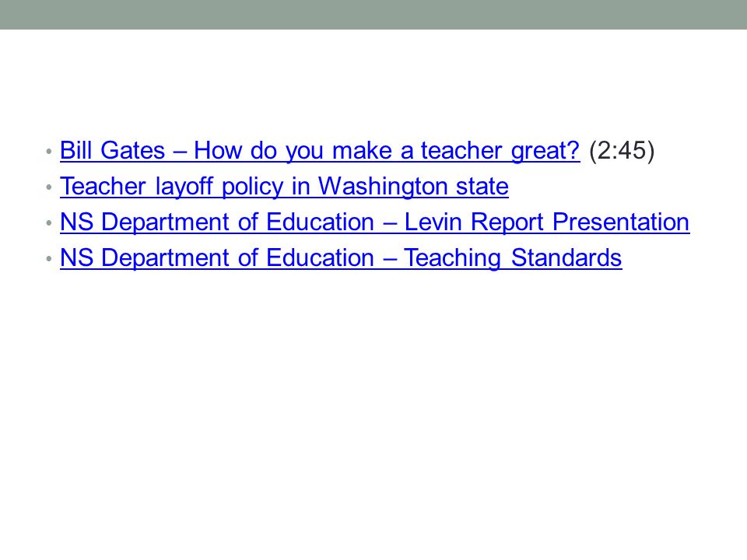
Task: Click the word "Standards" in the last link
Action: (566, 257)
